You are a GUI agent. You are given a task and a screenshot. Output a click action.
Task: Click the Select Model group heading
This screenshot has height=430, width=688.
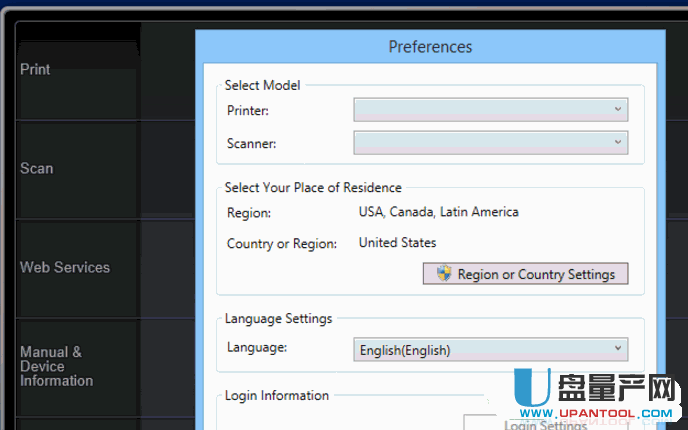(x=262, y=86)
